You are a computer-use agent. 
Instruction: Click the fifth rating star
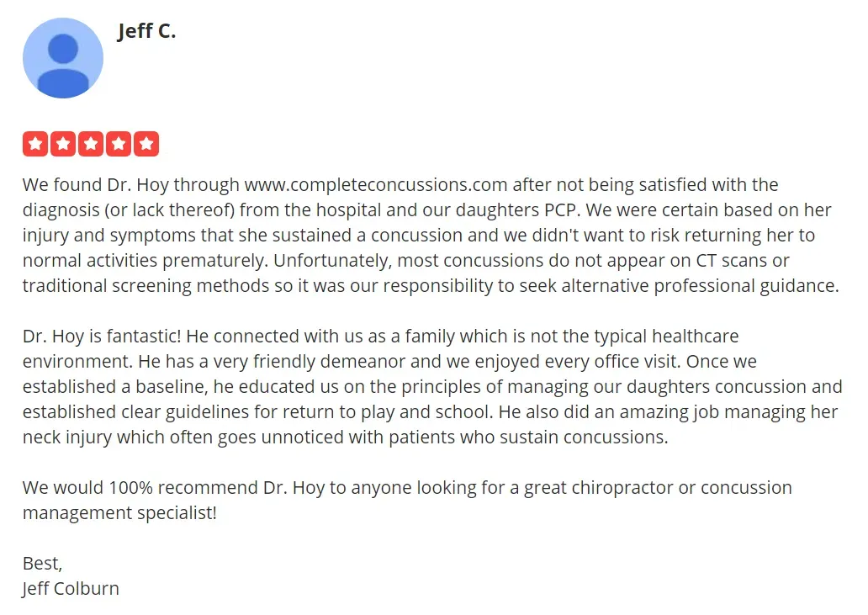click(x=146, y=144)
